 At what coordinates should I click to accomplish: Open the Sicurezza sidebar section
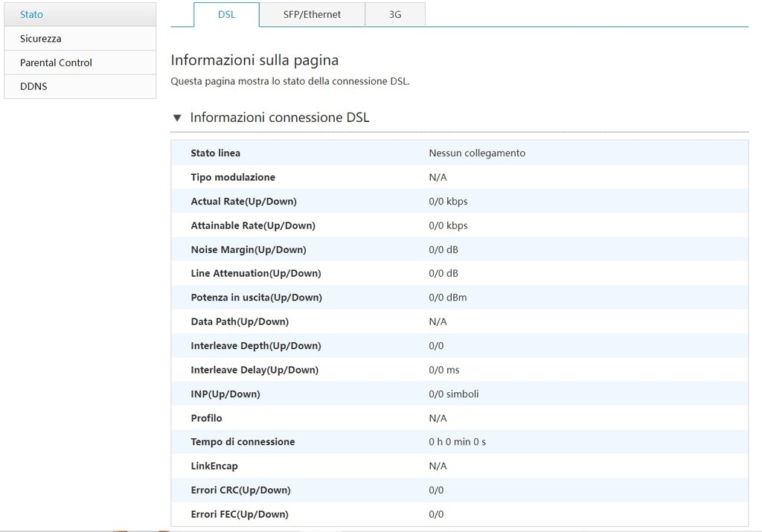[x=80, y=39]
